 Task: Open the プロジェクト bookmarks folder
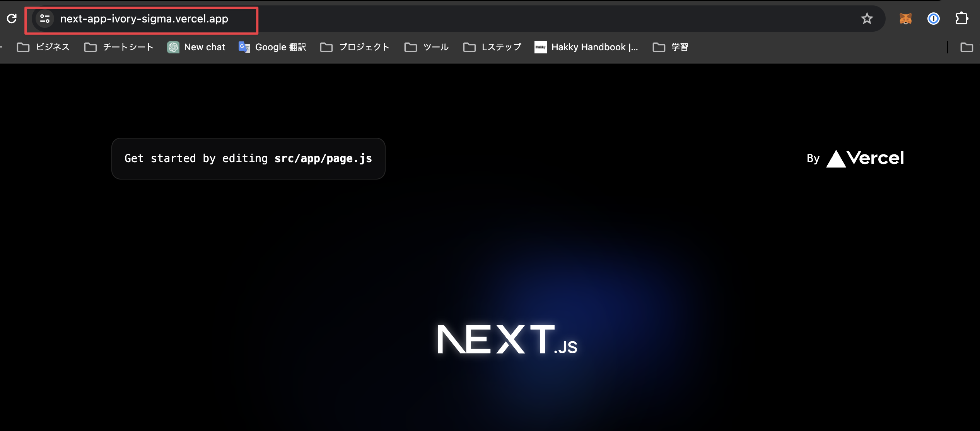[x=355, y=47]
